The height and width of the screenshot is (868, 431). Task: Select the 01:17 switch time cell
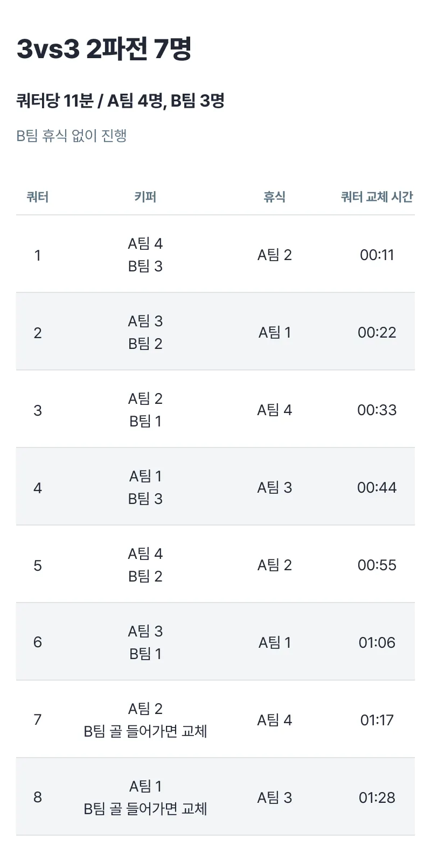click(377, 720)
